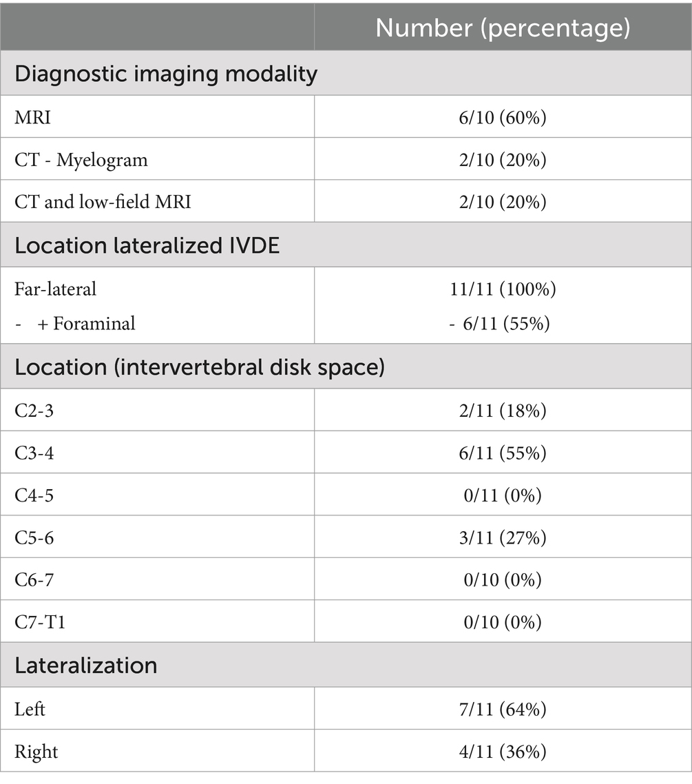Viewport: 692px width, 784px height.
Task: Select the 3/11 (27%) value cell
Action: tap(503, 538)
